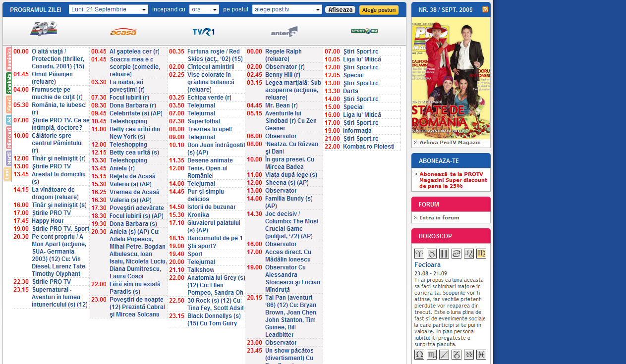Viewport: 626px width, 364px height.
Task: Click the Acasa channel logo
Action: (x=123, y=32)
